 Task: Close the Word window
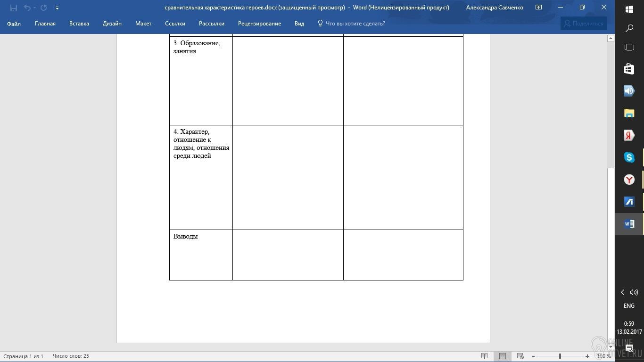pos(604,8)
